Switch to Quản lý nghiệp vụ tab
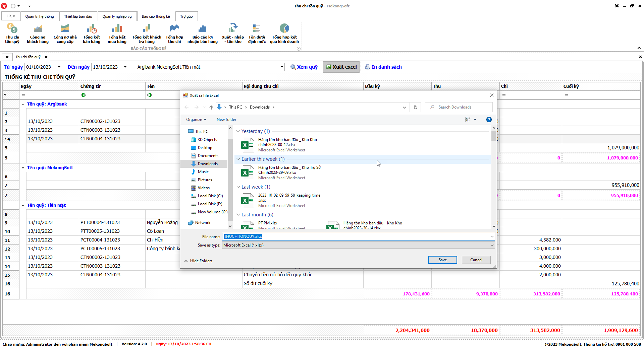This screenshot has width=644, height=348. pyautogui.click(x=117, y=16)
